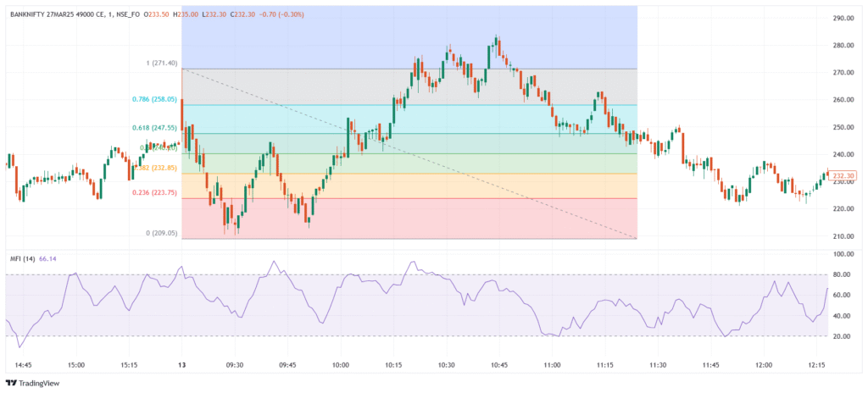The height and width of the screenshot is (393, 868).
Task: Select the Fibonacci 0.786 (258.05) level label
Action: point(153,99)
